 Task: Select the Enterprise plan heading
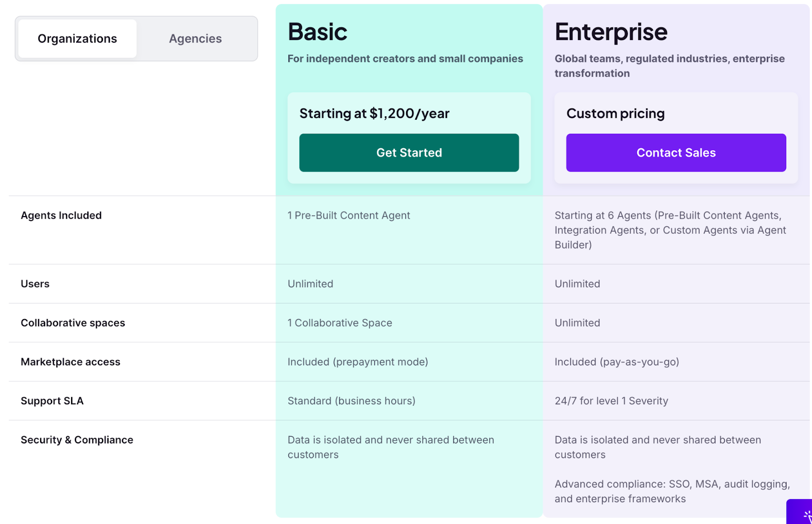coord(611,31)
